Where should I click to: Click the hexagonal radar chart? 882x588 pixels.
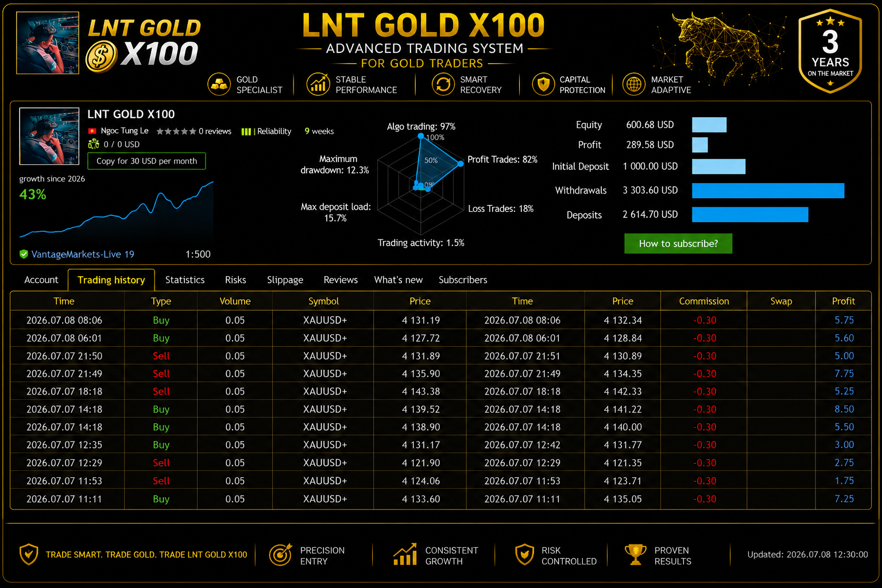(421, 185)
